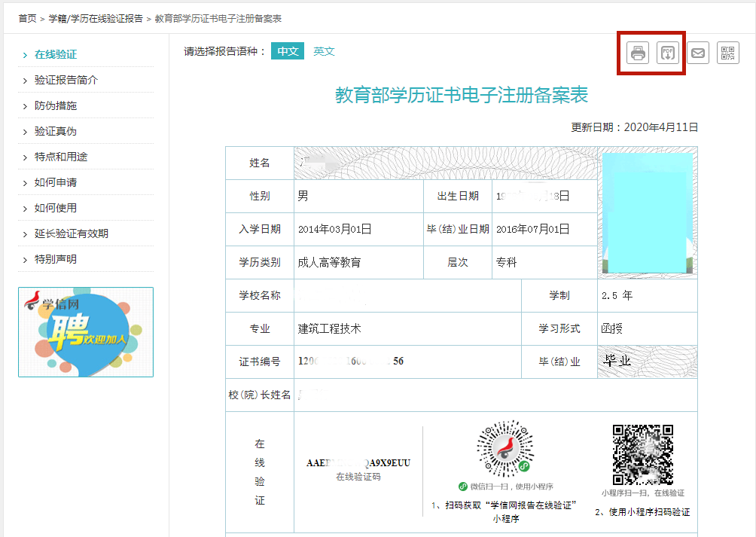
Task: Click the 在线验证码 code text
Action: click(358, 462)
